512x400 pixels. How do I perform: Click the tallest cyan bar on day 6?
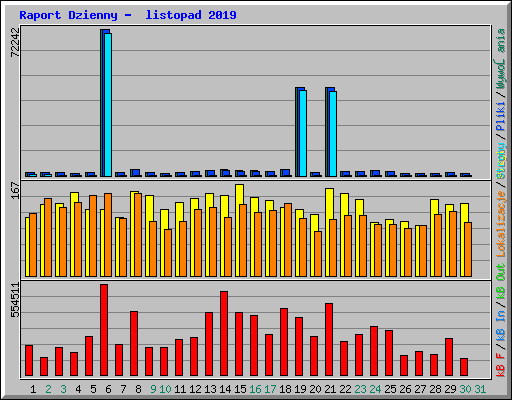pos(108,105)
